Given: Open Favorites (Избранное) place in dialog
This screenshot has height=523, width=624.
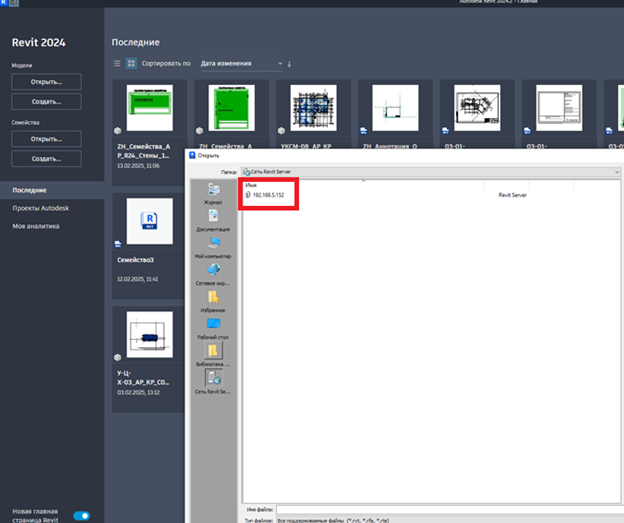Looking at the screenshot, I should [x=213, y=301].
